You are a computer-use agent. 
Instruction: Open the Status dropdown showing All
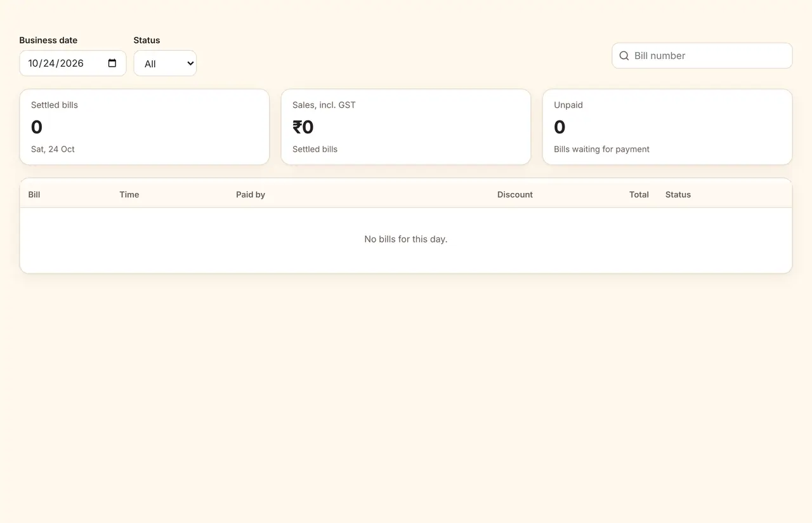coord(165,63)
